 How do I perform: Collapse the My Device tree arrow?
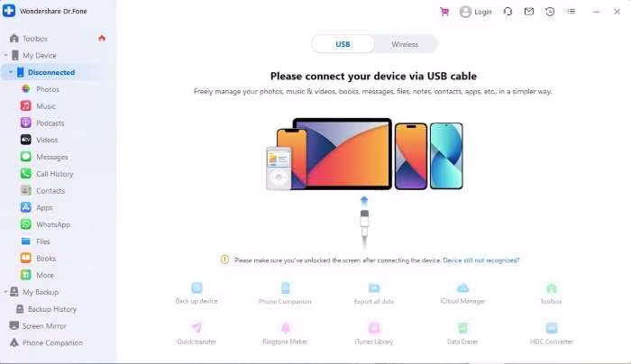(5, 55)
